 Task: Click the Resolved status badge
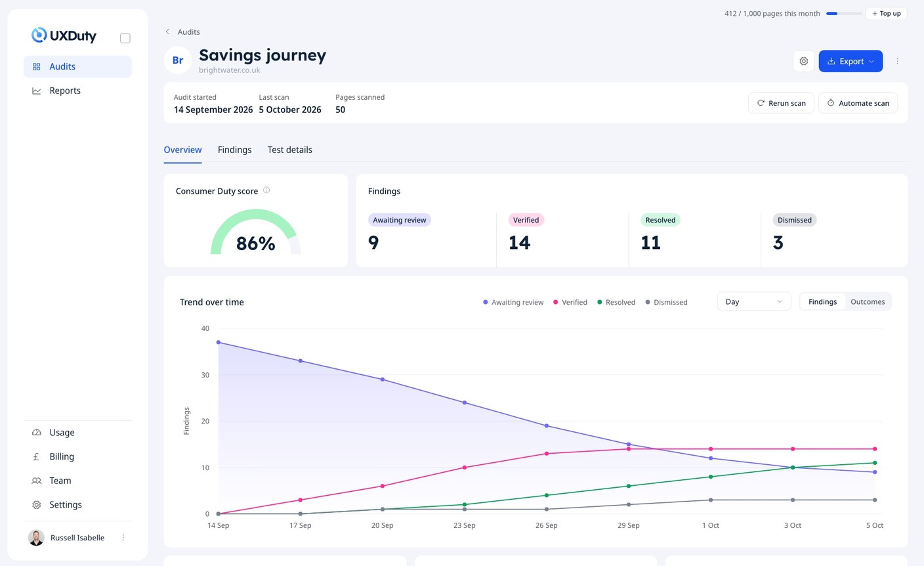pyautogui.click(x=660, y=220)
